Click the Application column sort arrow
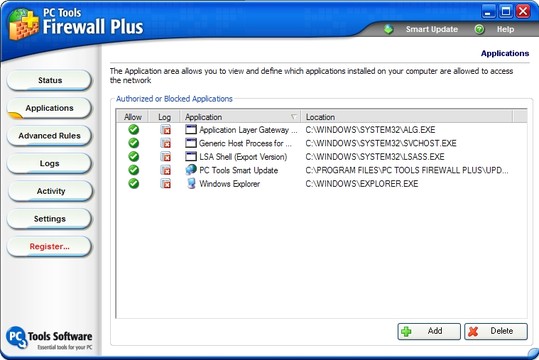 pos(294,117)
